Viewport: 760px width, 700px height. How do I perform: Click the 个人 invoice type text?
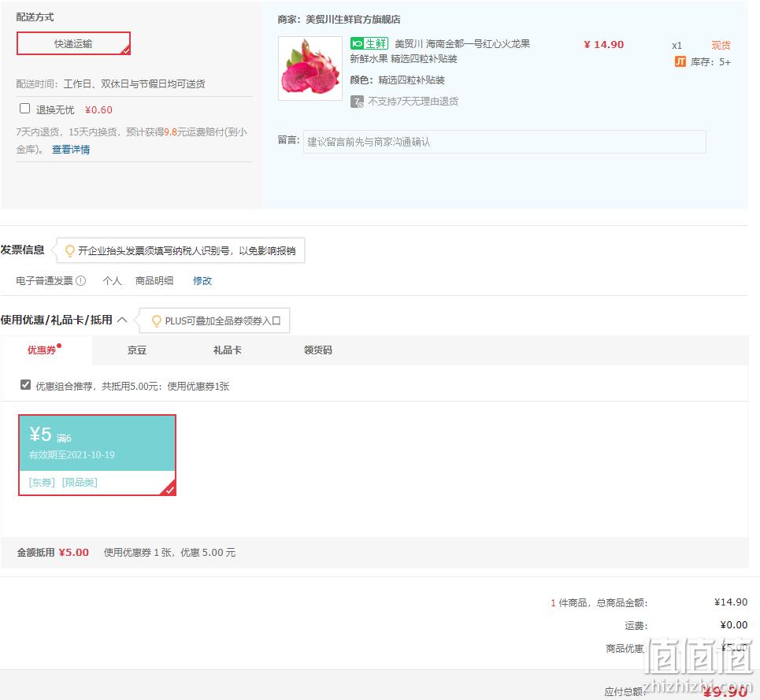coord(112,280)
